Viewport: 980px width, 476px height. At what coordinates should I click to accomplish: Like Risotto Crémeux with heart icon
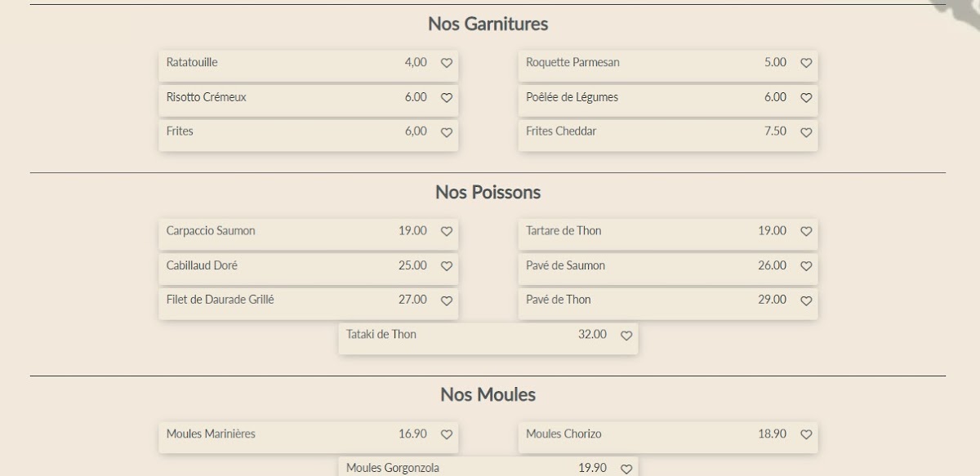(447, 97)
